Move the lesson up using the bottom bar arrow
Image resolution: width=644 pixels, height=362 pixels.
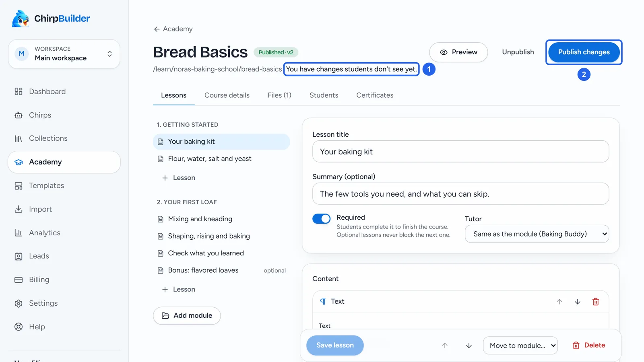click(445, 346)
